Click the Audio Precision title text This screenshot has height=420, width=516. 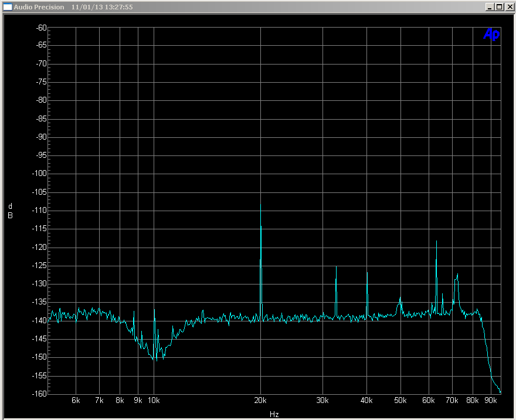pyautogui.click(x=39, y=7)
